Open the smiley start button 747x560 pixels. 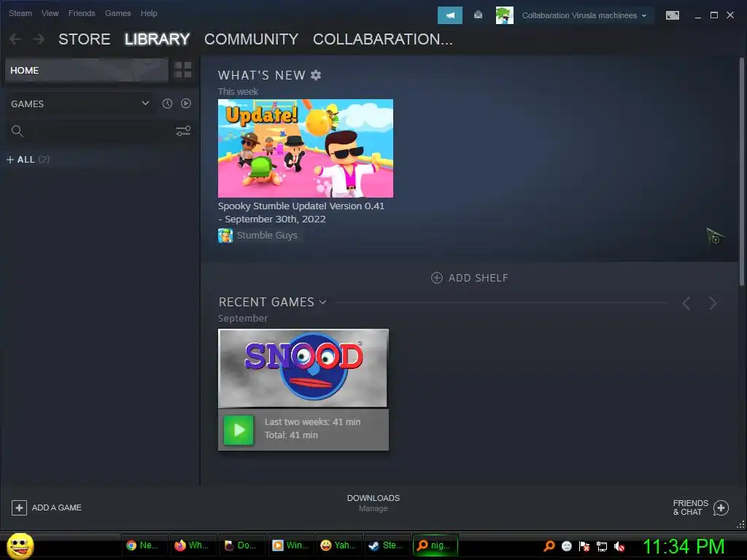click(x=20, y=545)
